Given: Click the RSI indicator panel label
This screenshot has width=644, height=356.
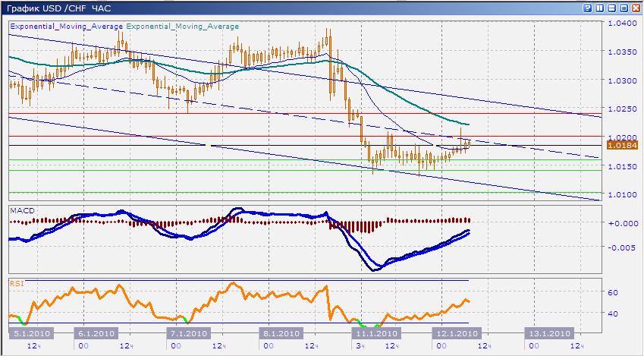Looking at the screenshot, I should click(17, 283).
